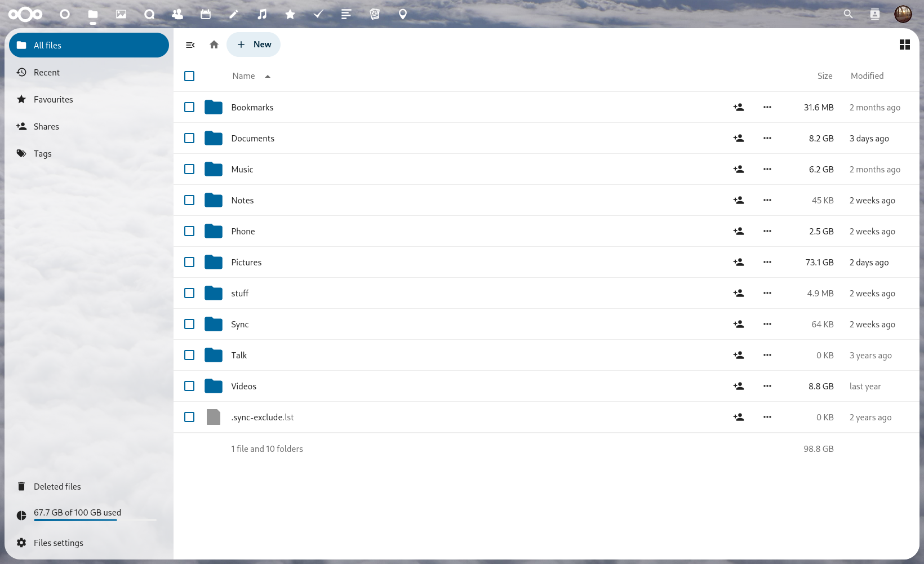Click the share icon for Documents folder
The image size is (924, 564).
pos(738,138)
